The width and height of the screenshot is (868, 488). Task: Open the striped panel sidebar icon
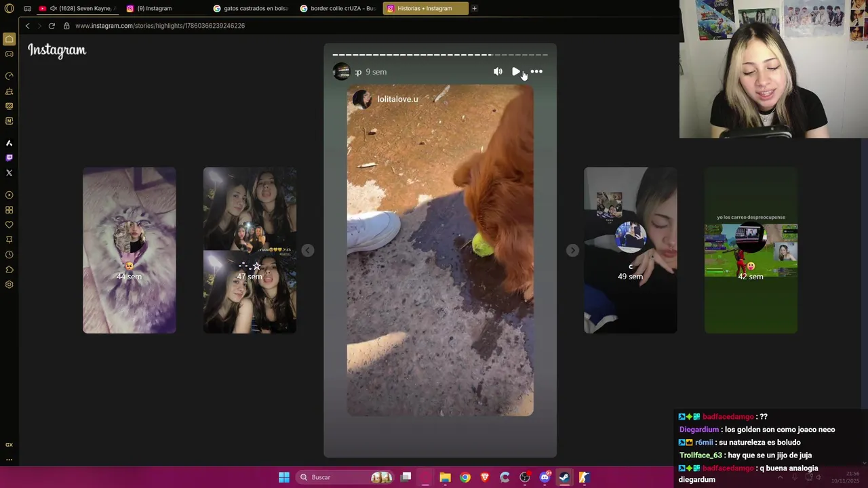[9, 106]
